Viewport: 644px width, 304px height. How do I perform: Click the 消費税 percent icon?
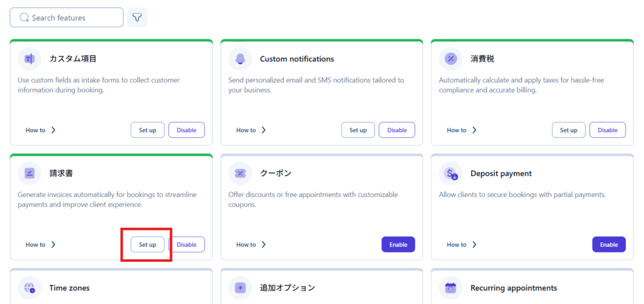tap(450, 59)
